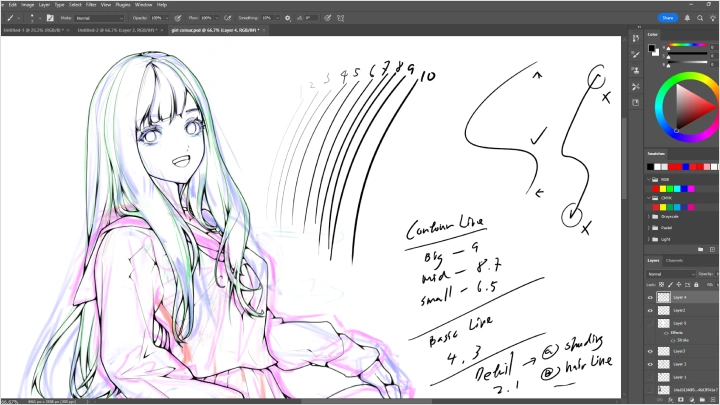Hide Layer2 visibility eye
This screenshot has height=405, width=720.
(650, 311)
